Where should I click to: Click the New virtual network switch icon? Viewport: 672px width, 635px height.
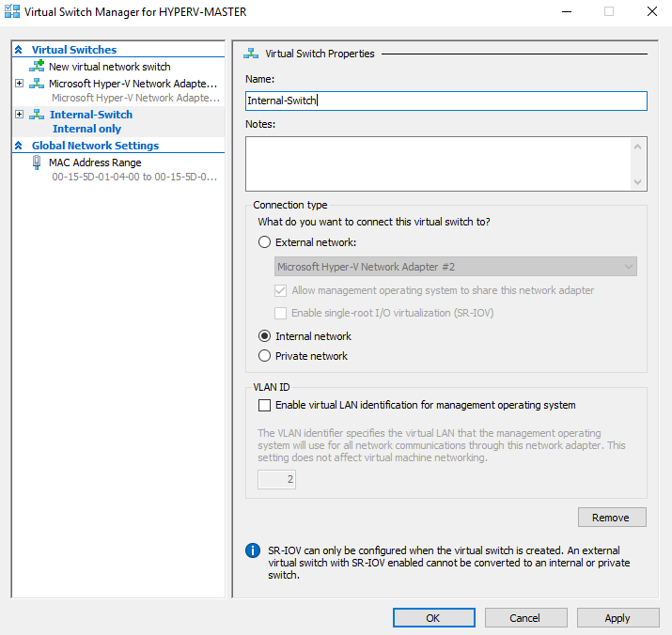coord(37,66)
